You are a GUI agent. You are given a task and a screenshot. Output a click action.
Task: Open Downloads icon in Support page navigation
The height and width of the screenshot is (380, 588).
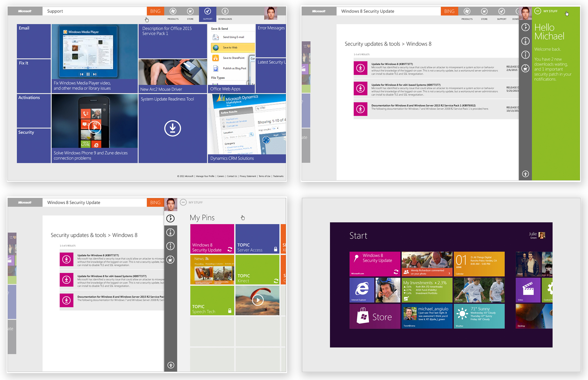225,11
